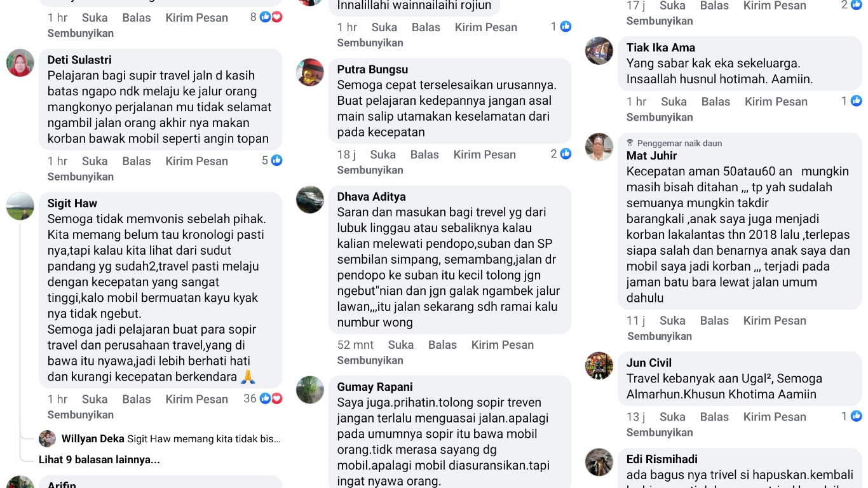Open the Penggemar naik daun badge
The image size is (868, 488).
[674, 143]
